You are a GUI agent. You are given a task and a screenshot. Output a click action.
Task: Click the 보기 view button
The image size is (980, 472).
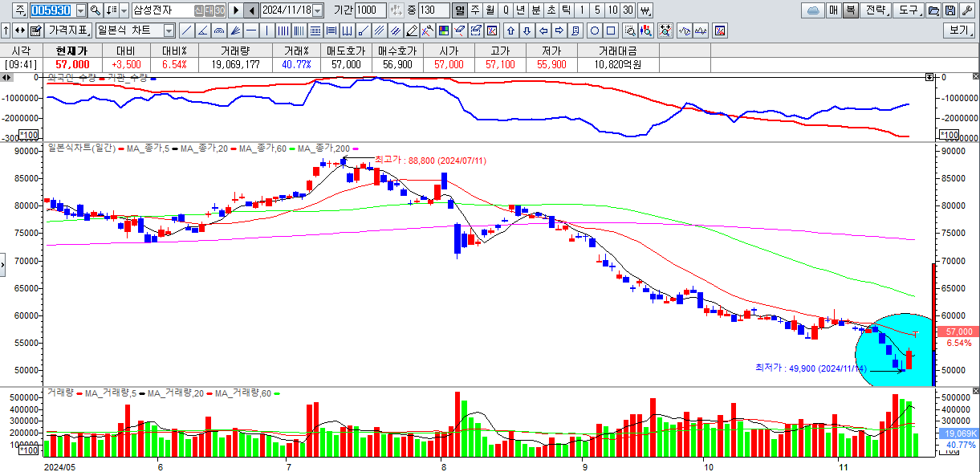point(959,31)
